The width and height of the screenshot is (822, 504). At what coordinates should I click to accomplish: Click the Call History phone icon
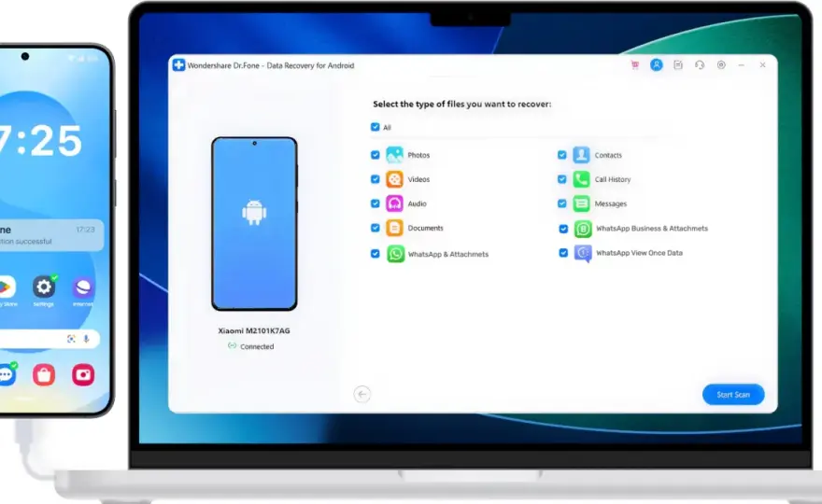[x=581, y=179]
